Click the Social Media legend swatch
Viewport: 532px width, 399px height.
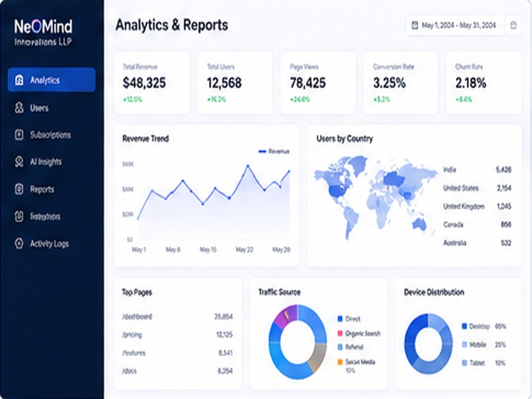click(x=340, y=362)
